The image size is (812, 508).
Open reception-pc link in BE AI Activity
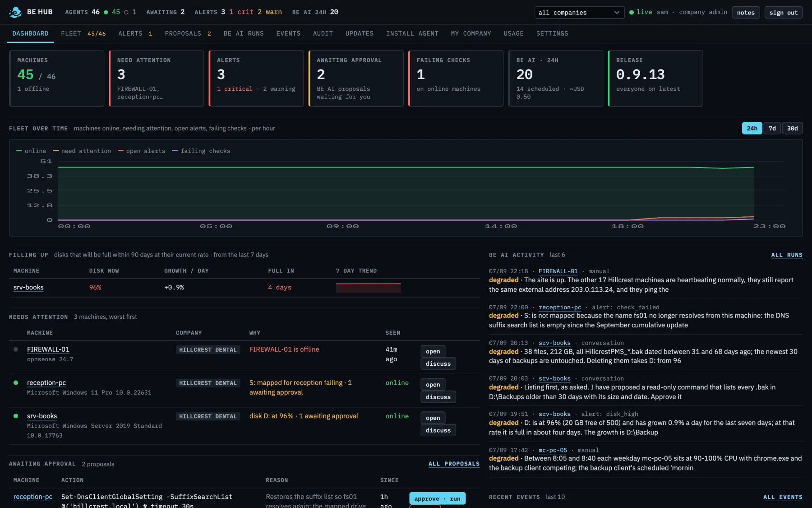560,307
